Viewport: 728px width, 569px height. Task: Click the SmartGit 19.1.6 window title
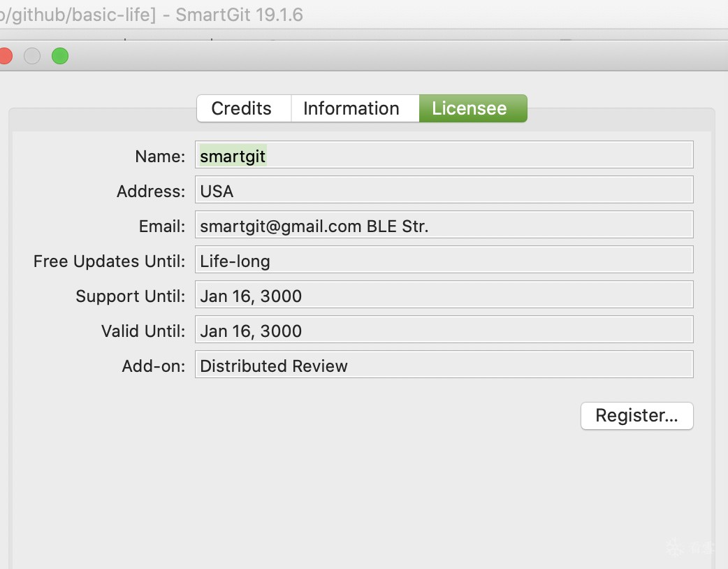tap(239, 15)
